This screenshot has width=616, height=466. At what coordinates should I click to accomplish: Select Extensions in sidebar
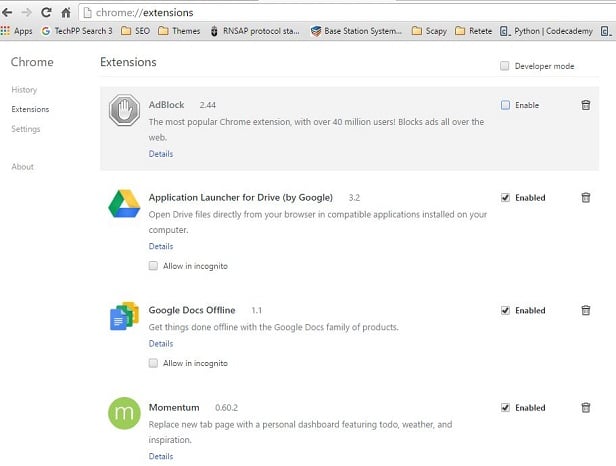tap(30, 109)
